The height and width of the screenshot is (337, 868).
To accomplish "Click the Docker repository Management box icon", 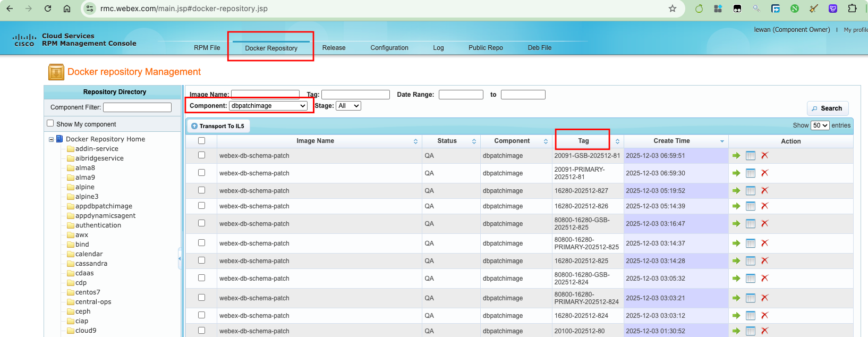I will click(x=56, y=72).
